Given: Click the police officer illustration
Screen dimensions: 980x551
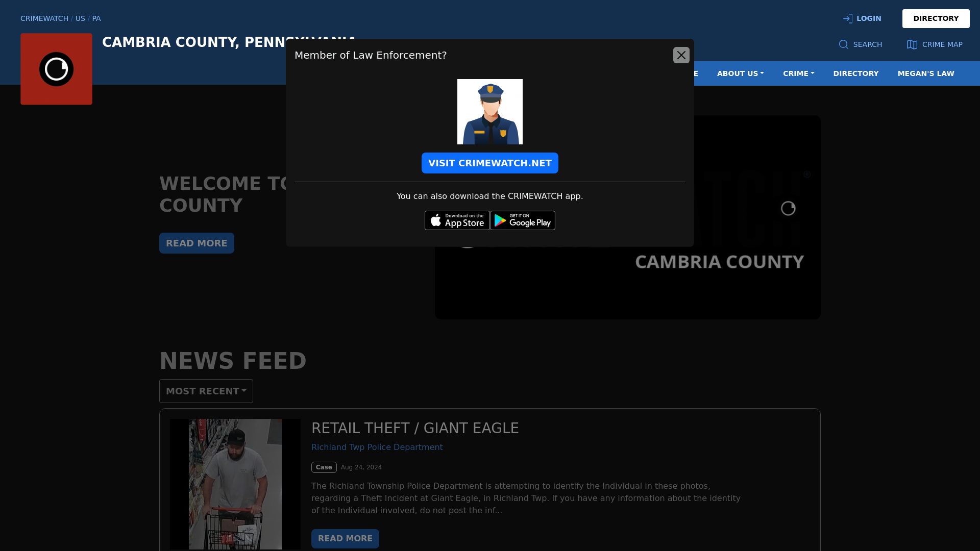Looking at the screenshot, I should pyautogui.click(x=489, y=112).
